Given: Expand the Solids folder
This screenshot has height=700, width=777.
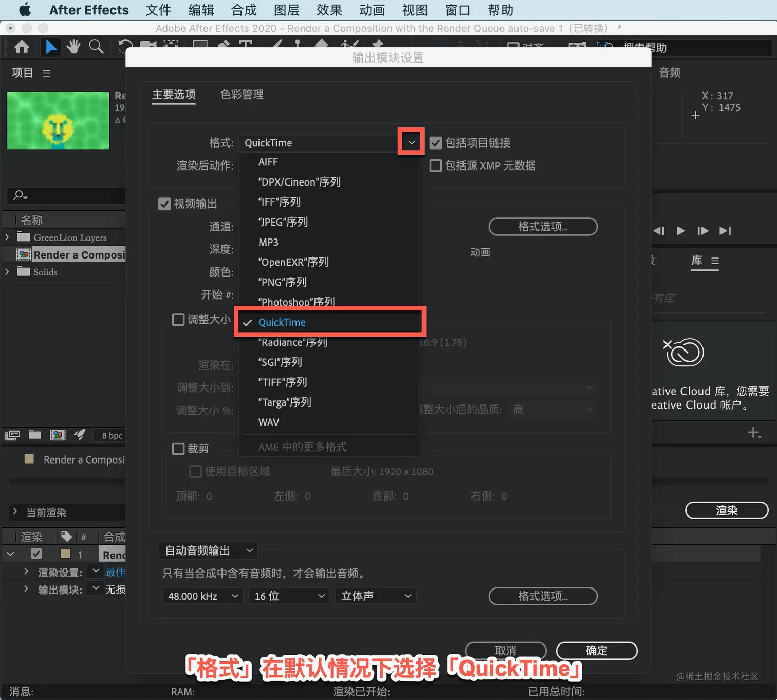Looking at the screenshot, I should [7, 271].
